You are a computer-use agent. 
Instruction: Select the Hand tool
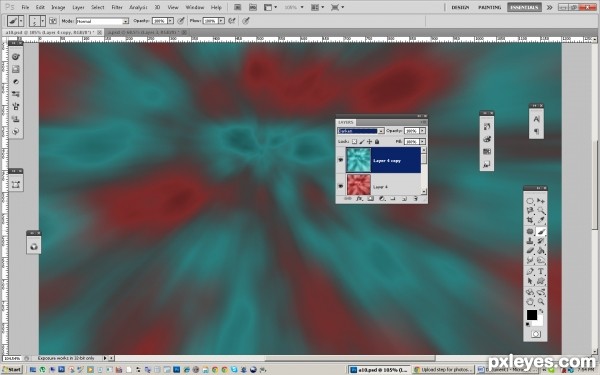[530, 302]
